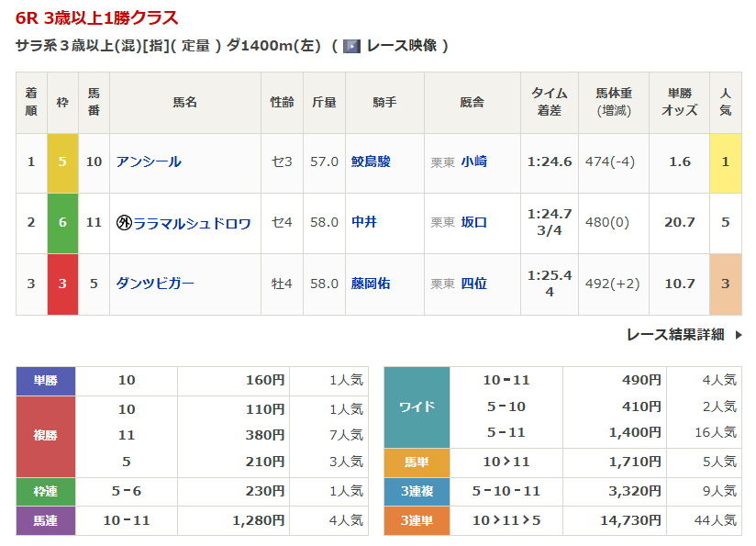Click the yellow bracket 5 cell
This screenshot has height=546, width=756.
(62, 162)
